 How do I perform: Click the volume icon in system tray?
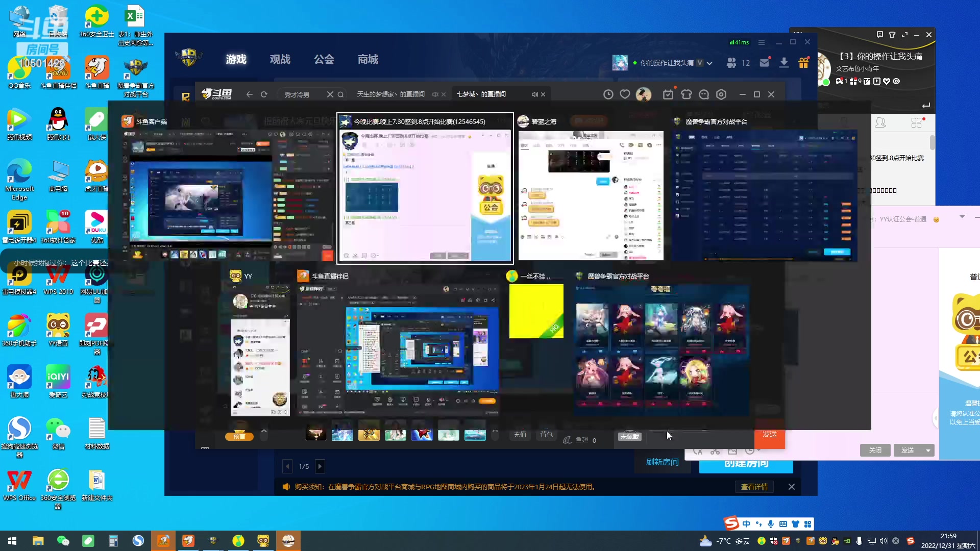click(x=884, y=541)
